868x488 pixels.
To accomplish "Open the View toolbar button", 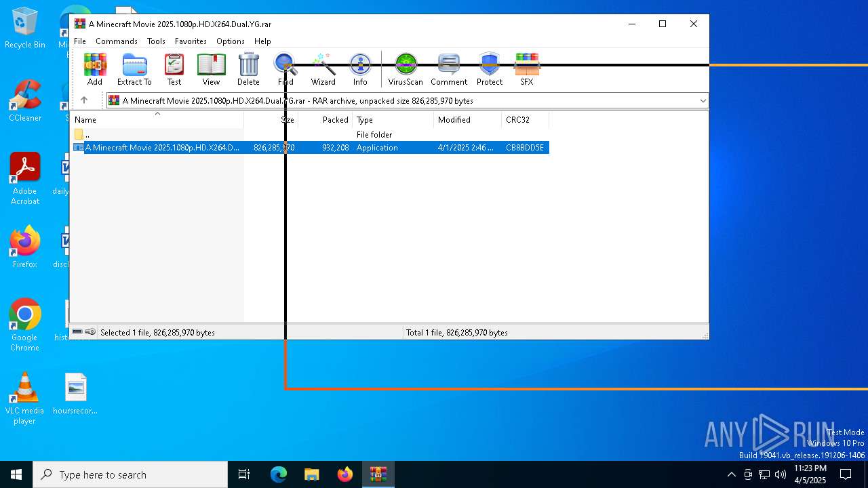I will pyautogui.click(x=211, y=69).
